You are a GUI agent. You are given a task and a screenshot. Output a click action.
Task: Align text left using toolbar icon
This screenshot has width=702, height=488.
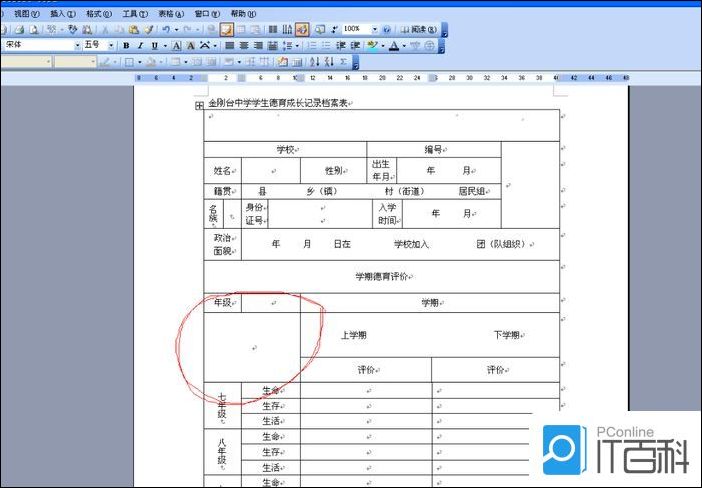(x=229, y=45)
